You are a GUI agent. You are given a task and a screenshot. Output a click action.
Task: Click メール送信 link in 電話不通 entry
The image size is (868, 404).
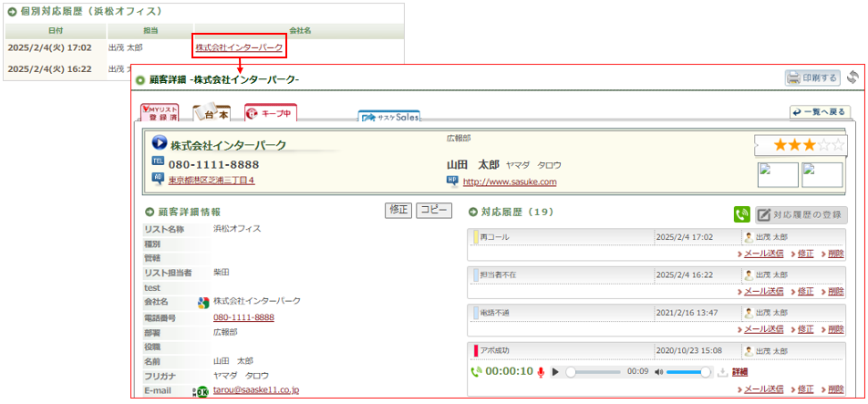tap(764, 329)
